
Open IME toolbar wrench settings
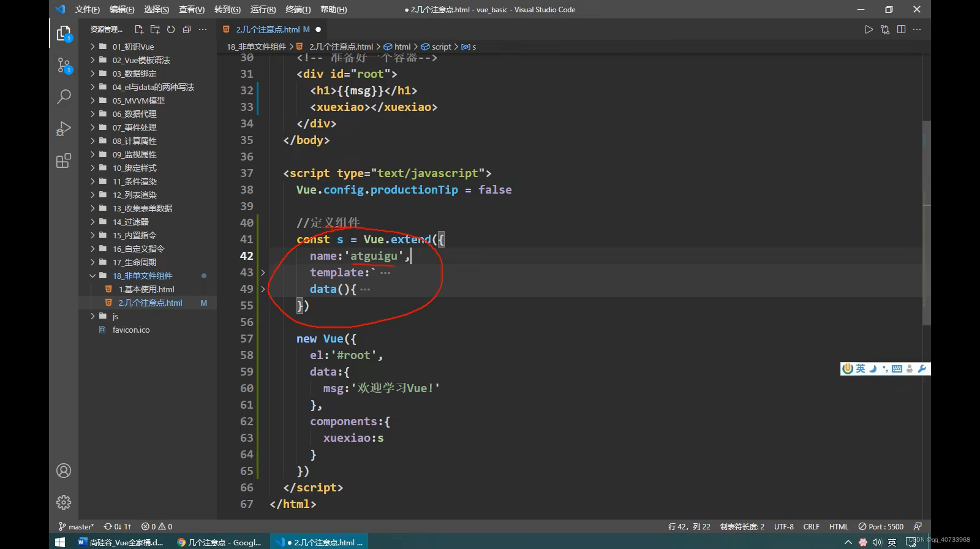(x=922, y=369)
